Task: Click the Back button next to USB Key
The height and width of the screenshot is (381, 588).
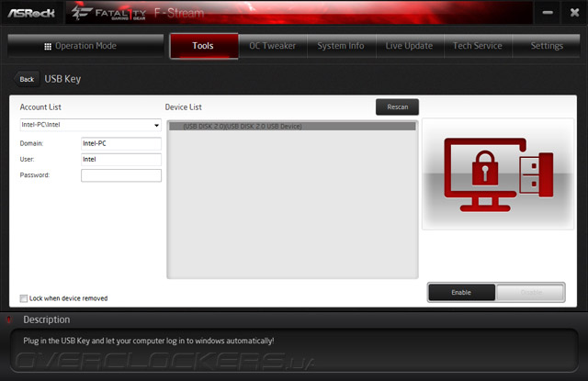Action: [x=27, y=79]
